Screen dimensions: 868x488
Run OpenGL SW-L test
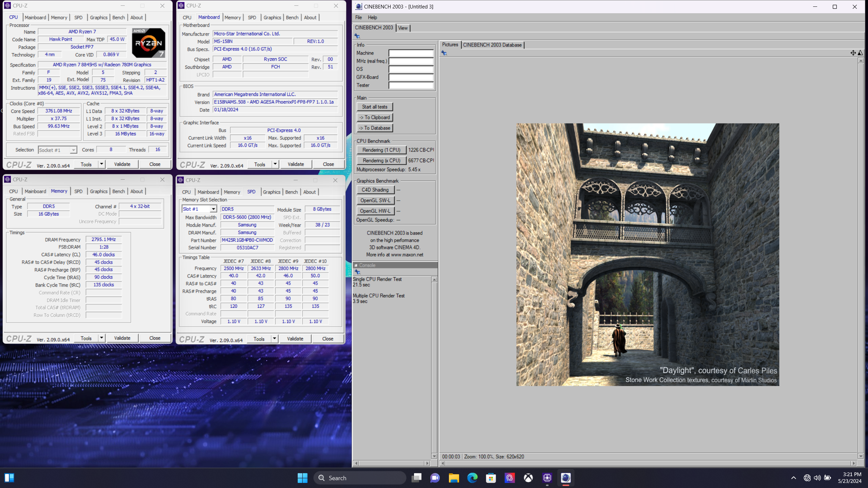[x=375, y=200]
